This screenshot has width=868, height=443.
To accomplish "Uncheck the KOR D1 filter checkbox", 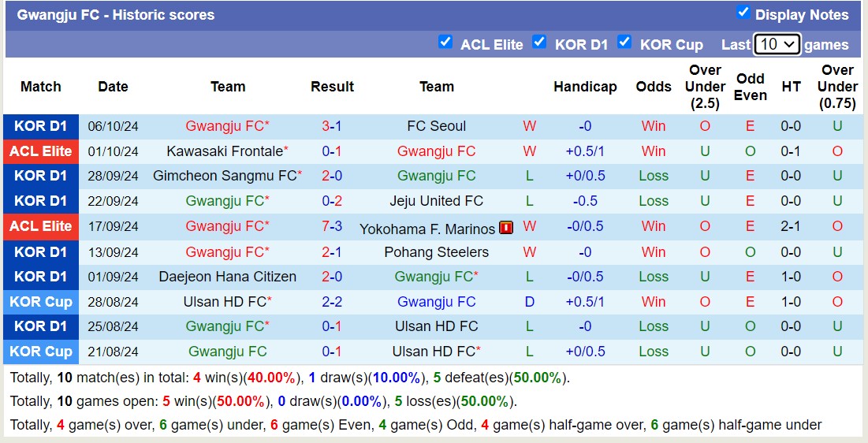I will click(539, 42).
